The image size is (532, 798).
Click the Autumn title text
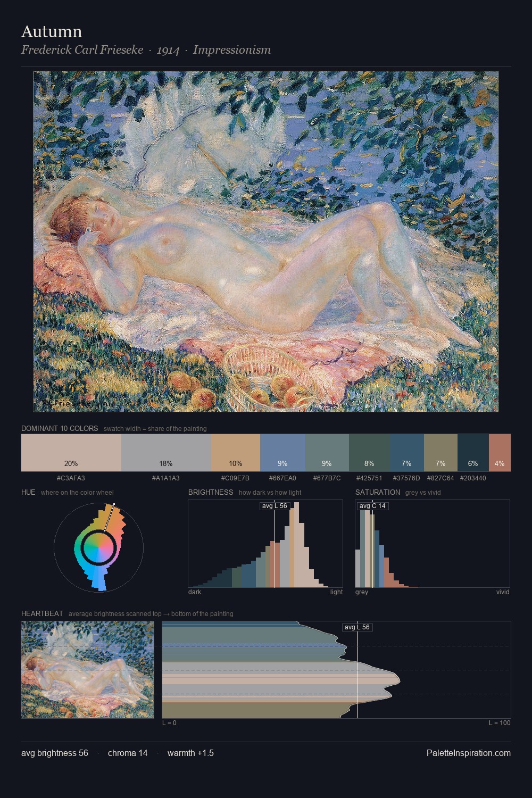[x=52, y=31]
